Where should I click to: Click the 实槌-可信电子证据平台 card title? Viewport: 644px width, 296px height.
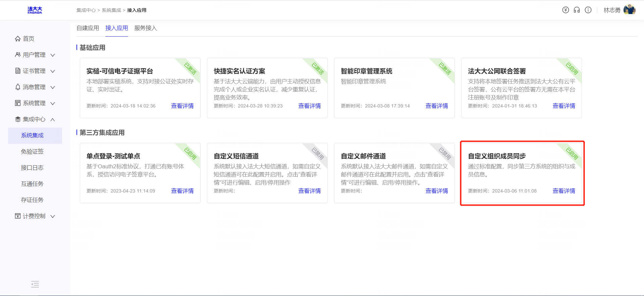tap(120, 71)
